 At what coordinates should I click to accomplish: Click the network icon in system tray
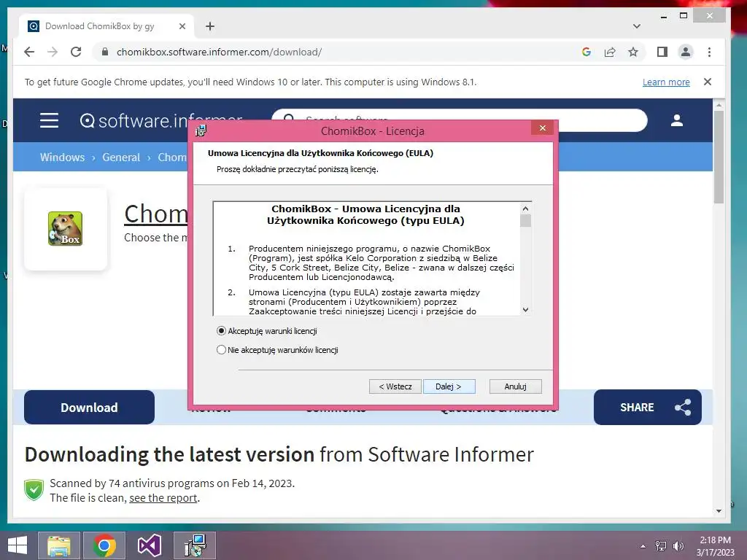660,546
